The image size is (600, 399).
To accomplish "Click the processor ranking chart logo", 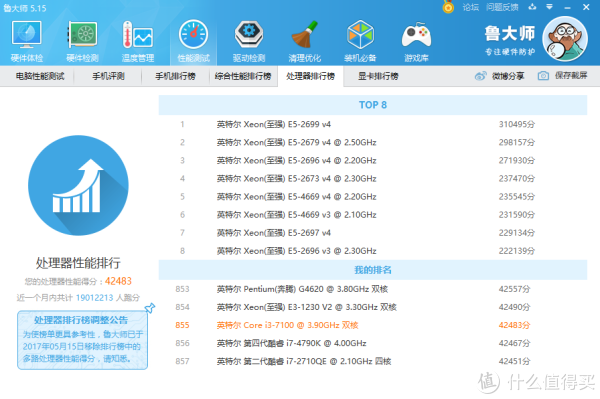I will (78, 186).
